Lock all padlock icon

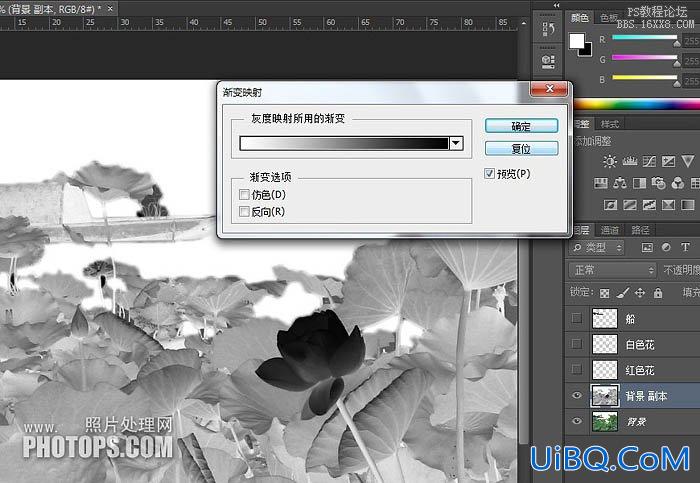pyautogui.click(x=658, y=293)
